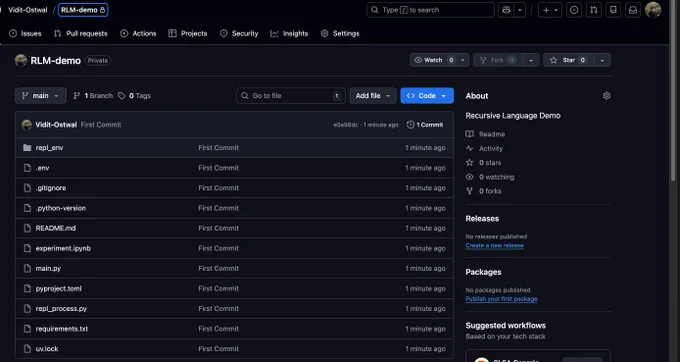Click Create a new release link
Image resolution: width=680 pixels, height=362 pixels.
(x=494, y=245)
